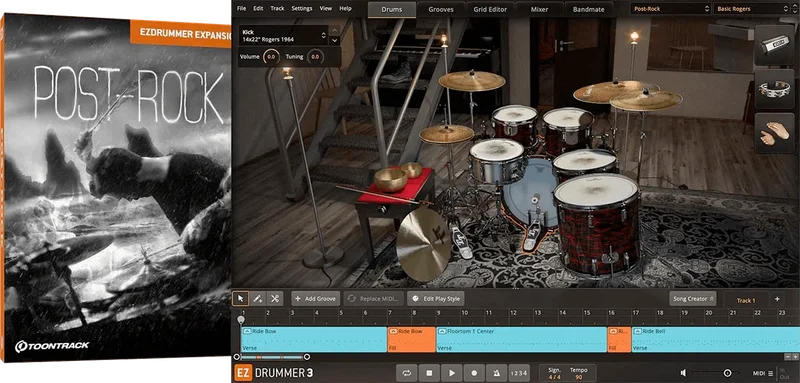
Task: Select the pencil draw tool
Action: pos(258,299)
